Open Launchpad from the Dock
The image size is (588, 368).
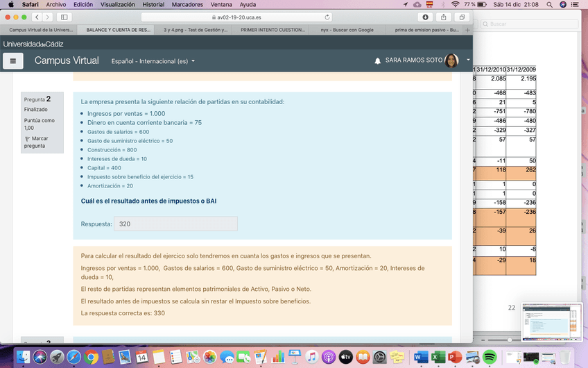click(x=57, y=357)
